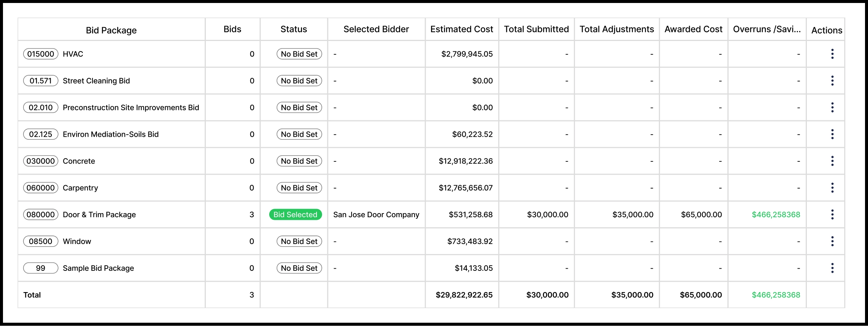The height and width of the screenshot is (326, 868).
Task: Open actions menu for Concrete row
Action: tap(832, 161)
